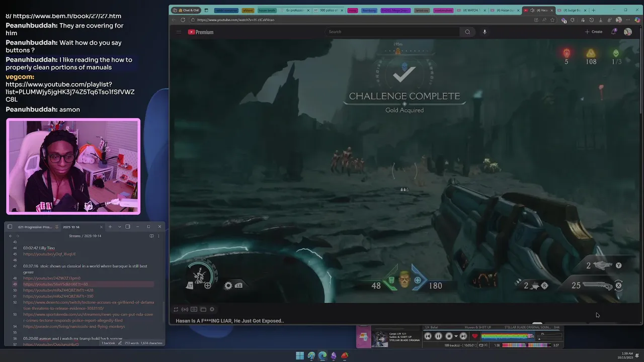The height and width of the screenshot is (362, 644).
Task: Seek on the colored track progress bar
Action: click(x=527, y=345)
